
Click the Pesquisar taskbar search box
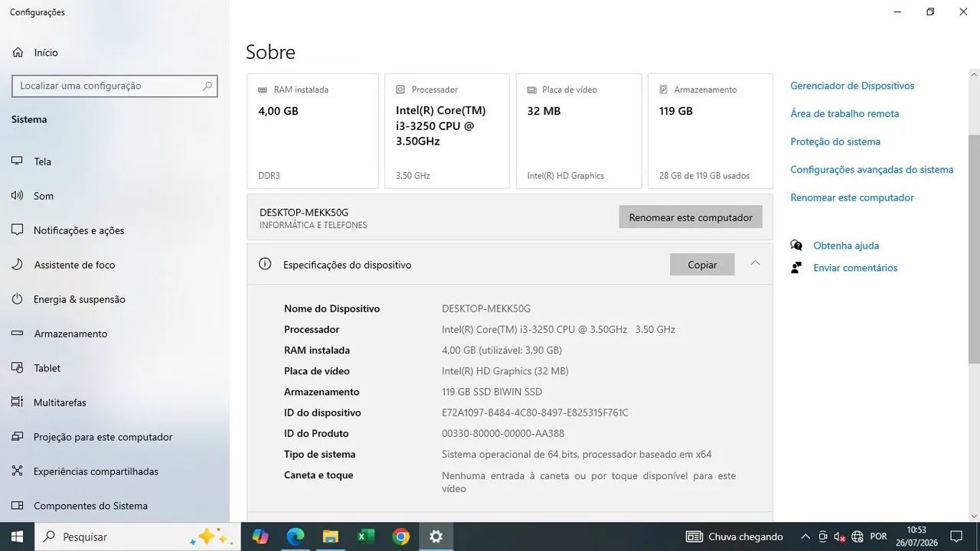coord(138,536)
